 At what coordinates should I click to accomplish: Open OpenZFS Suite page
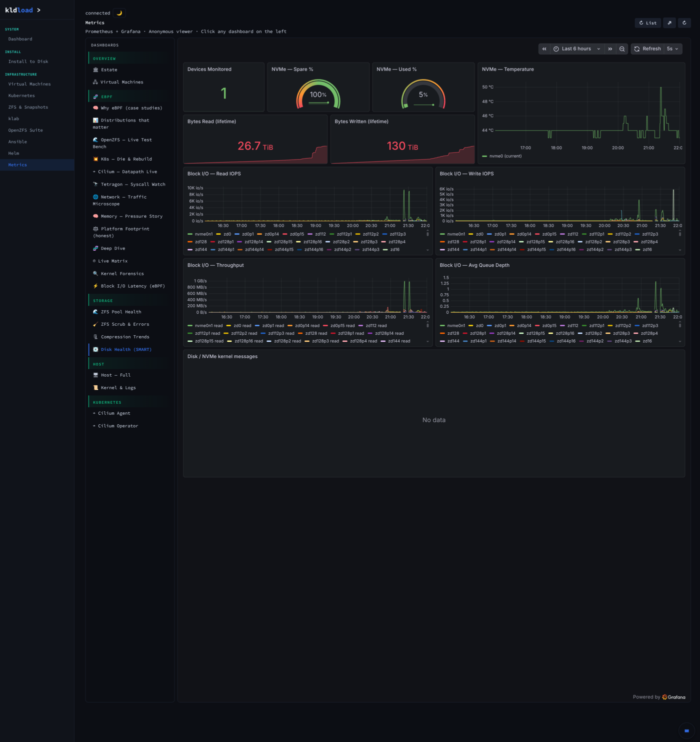pyautogui.click(x=25, y=130)
